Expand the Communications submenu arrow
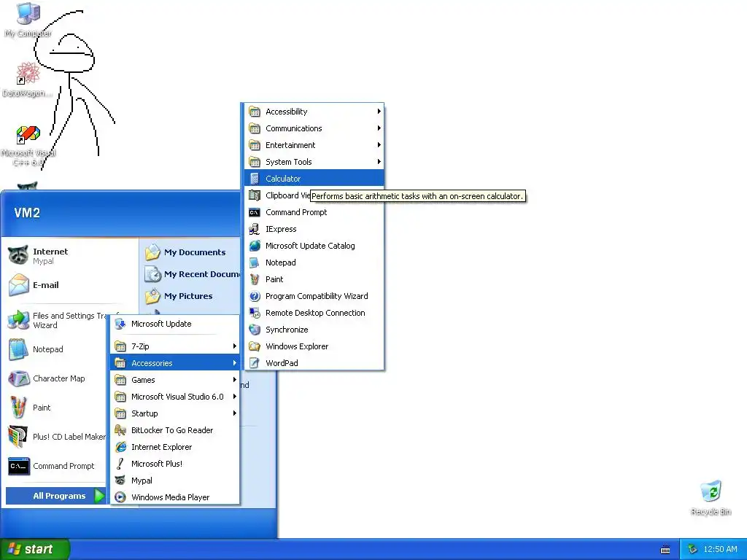747x560 pixels. coord(379,128)
